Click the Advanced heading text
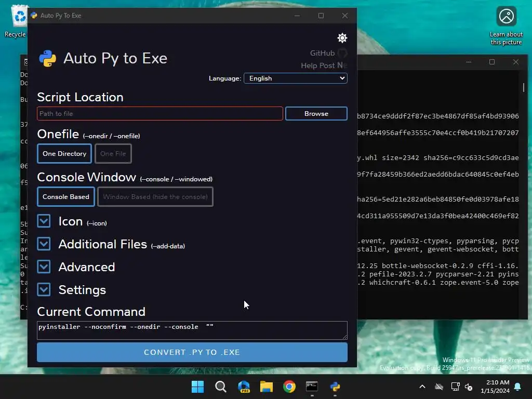 [x=87, y=267]
